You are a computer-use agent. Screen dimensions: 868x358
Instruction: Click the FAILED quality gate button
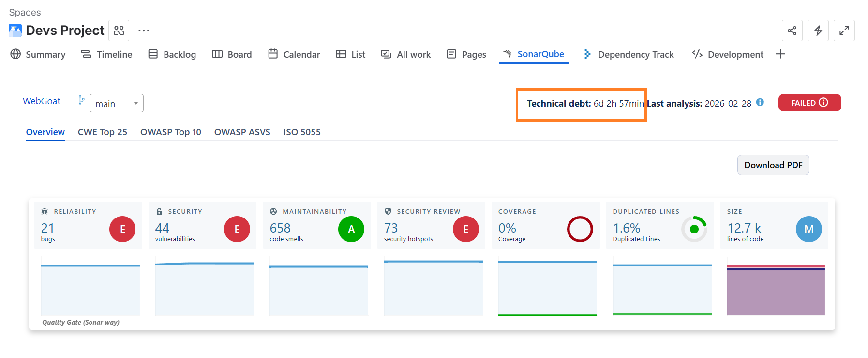pyautogui.click(x=809, y=103)
